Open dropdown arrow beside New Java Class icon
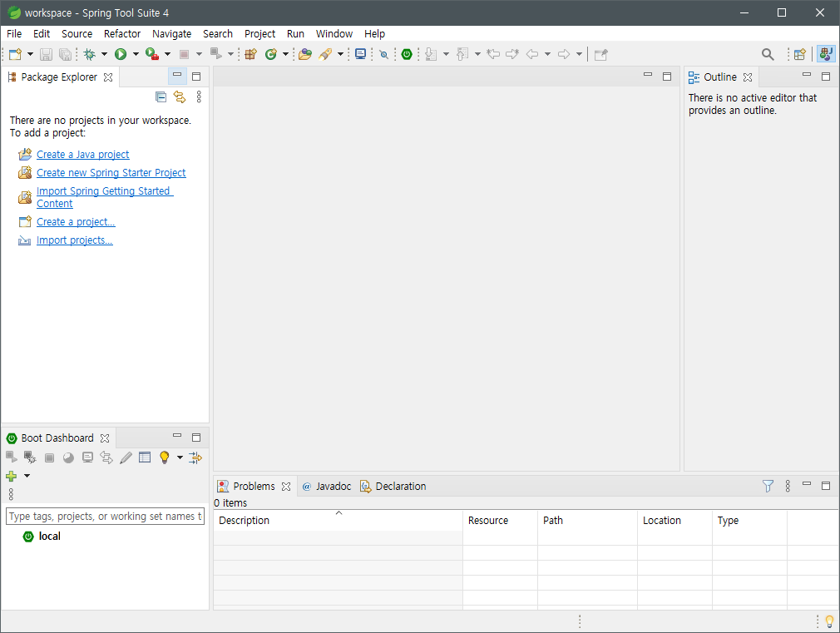Image resolution: width=840 pixels, height=633 pixels. (x=285, y=54)
